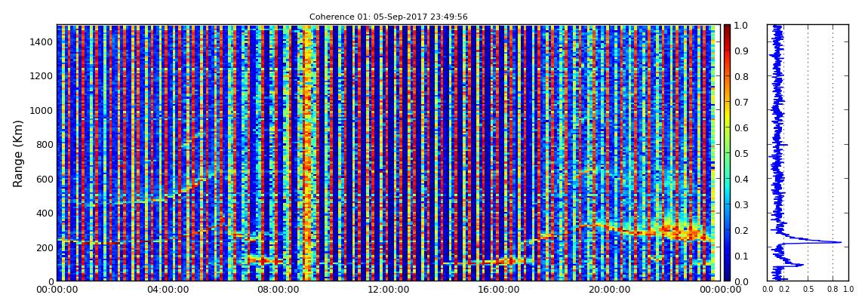
Task: Click the bright yellow-orange vertical band near 09:00
Action: pos(307,153)
